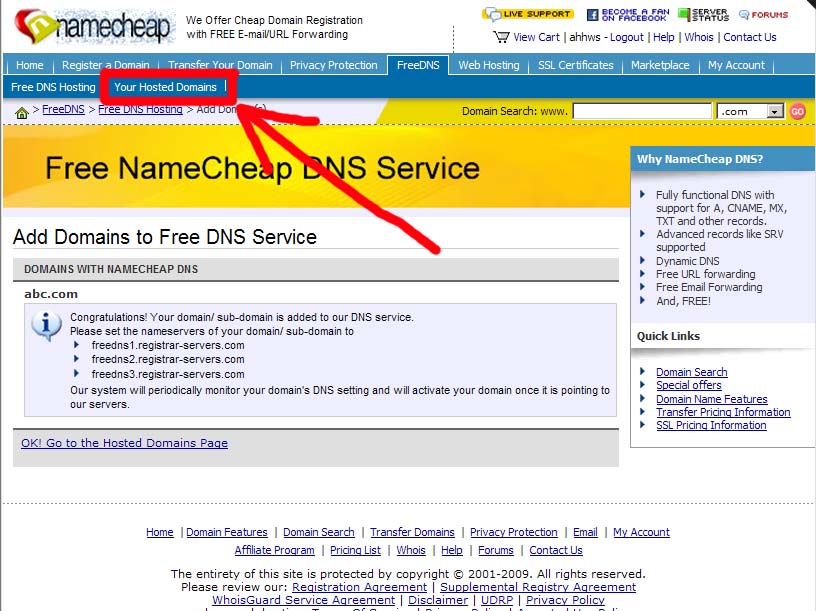Click the abc.com domain name
Image resolution: width=816 pixels, height=611 pixels.
(x=50, y=294)
